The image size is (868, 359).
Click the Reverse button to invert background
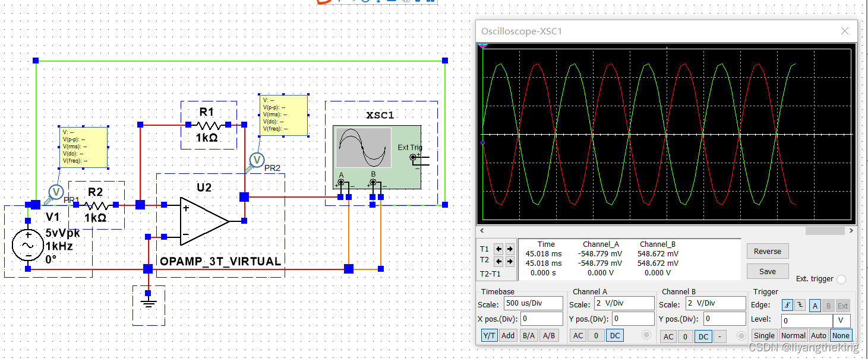pyautogui.click(x=767, y=251)
